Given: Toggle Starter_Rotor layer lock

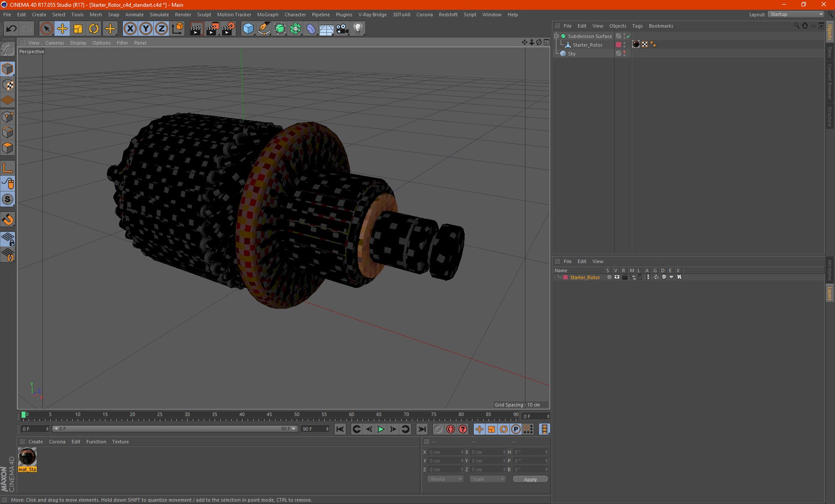Looking at the screenshot, I should [640, 277].
